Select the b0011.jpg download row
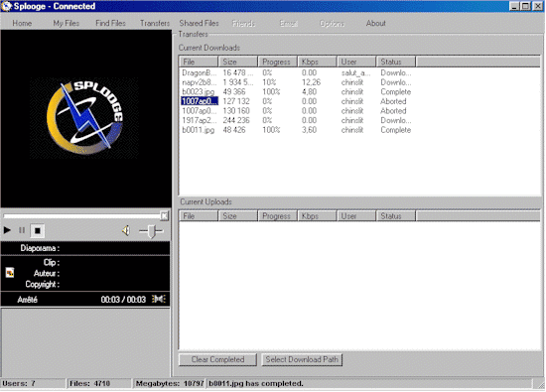The image size is (546, 392). 297,130
